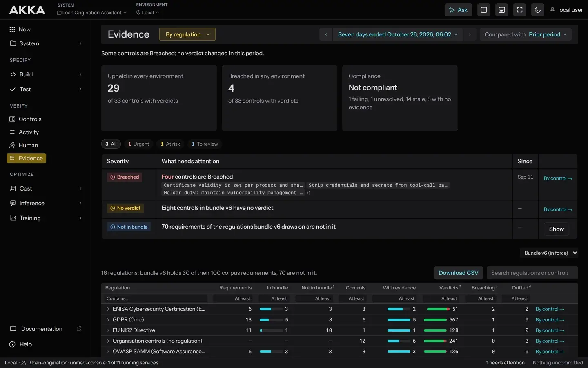The image size is (588, 368).
Task: Toggle the sidebar layout icon
Action: point(484,10)
